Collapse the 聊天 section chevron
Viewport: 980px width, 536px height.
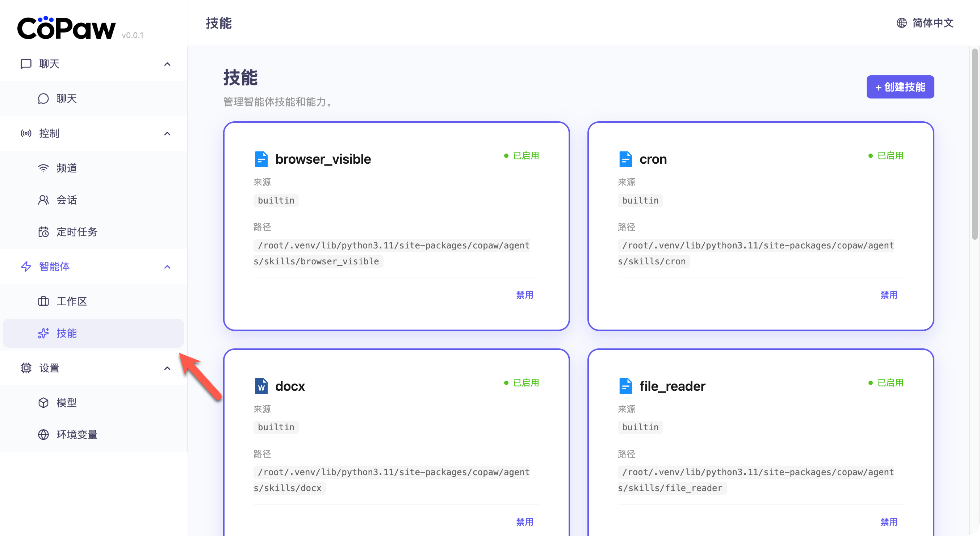pyautogui.click(x=167, y=64)
